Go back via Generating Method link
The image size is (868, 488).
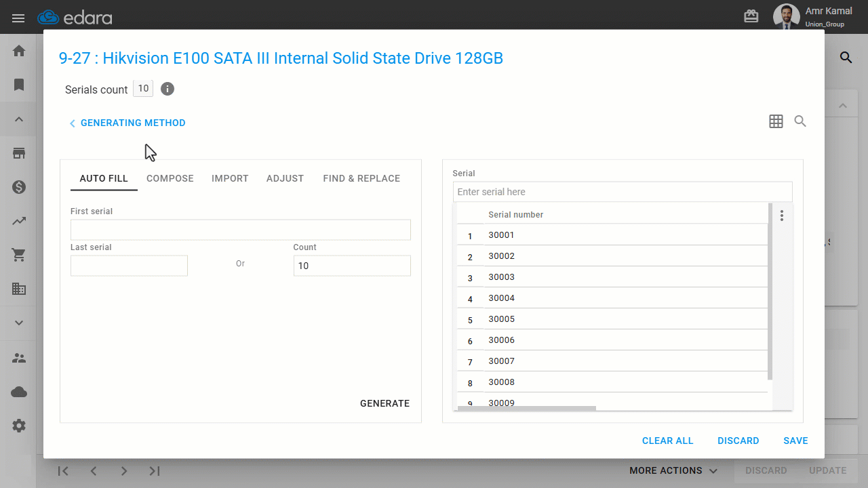coord(127,123)
